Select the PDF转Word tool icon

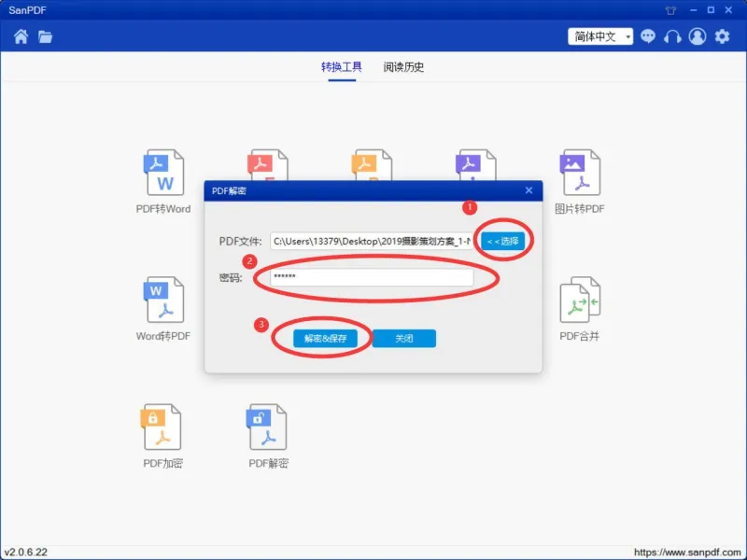(163, 173)
